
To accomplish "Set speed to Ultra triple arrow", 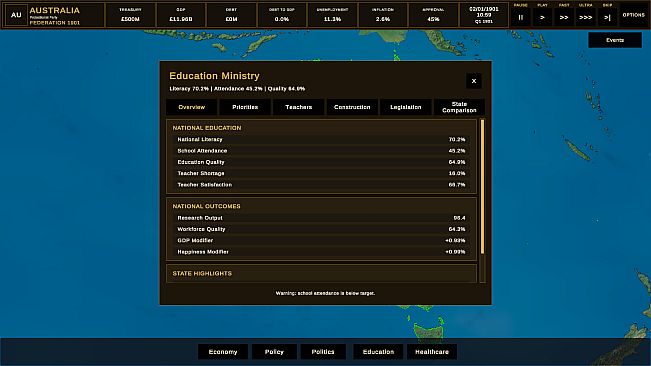I will tap(585, 17).
